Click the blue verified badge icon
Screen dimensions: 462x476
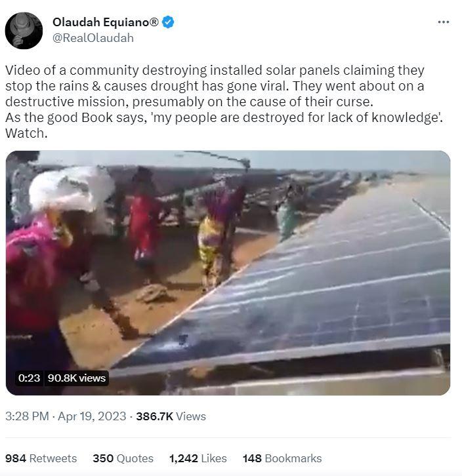coord(168,22)
